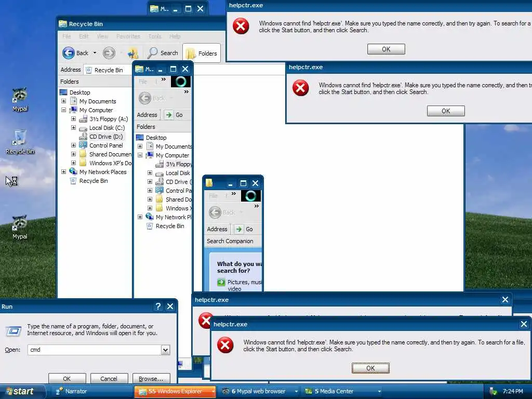
Task: Click the Recycle Bin desktop icon
Action: [x=20, y=142]
